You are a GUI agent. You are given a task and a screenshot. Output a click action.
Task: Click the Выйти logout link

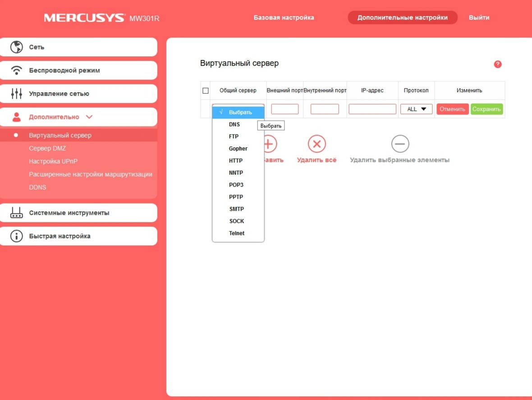(x=479, y=18)
